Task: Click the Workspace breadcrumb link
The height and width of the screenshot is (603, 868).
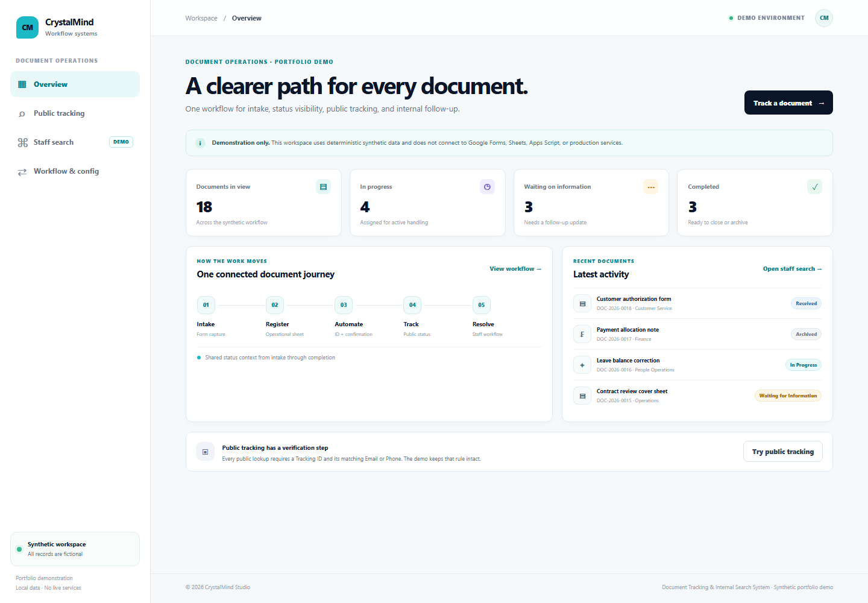Action: click(201, 18)
